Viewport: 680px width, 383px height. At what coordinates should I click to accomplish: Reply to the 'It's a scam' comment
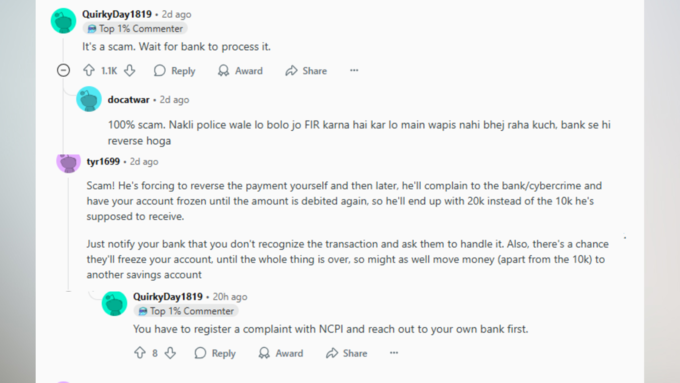coord(174,71)
